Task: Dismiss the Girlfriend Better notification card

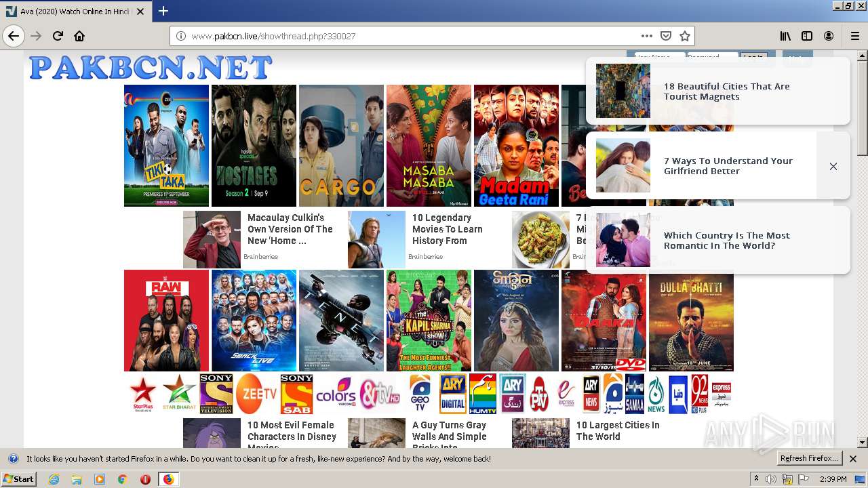Action: point(833,166)
